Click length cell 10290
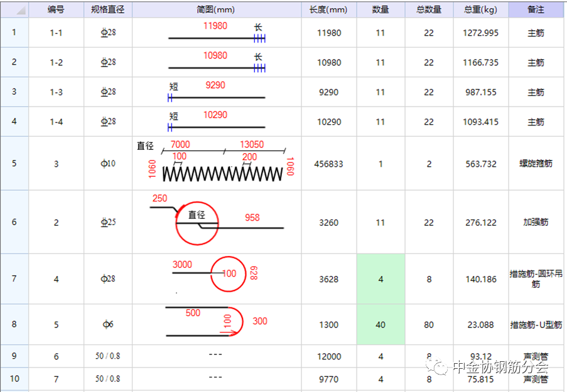The image size is (567, 392). (x=328, y=122)
